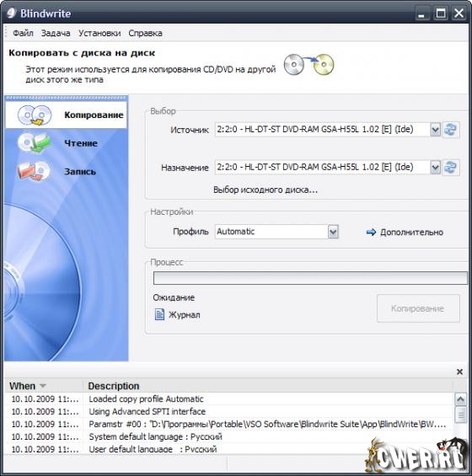Close the log panel with X

(459, 372)
